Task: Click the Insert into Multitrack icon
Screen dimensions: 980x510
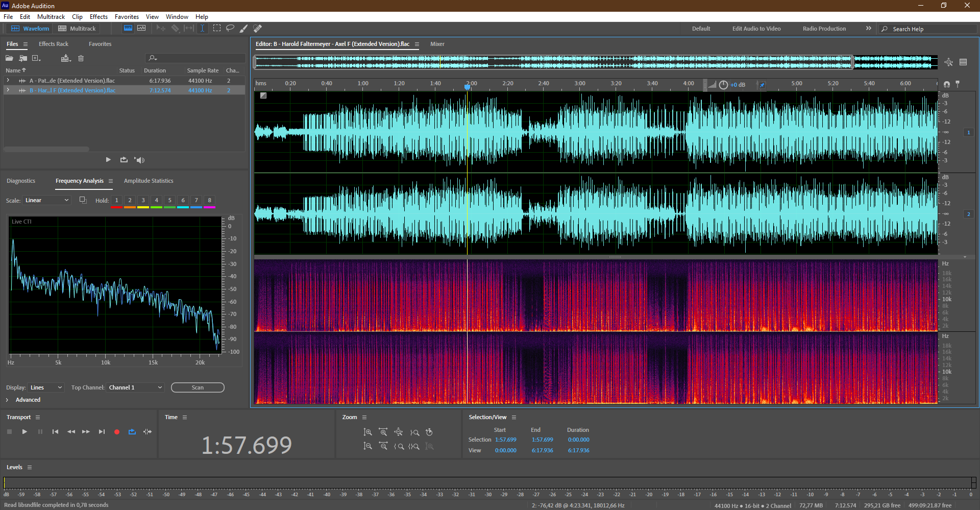Action: click(65, 58)
